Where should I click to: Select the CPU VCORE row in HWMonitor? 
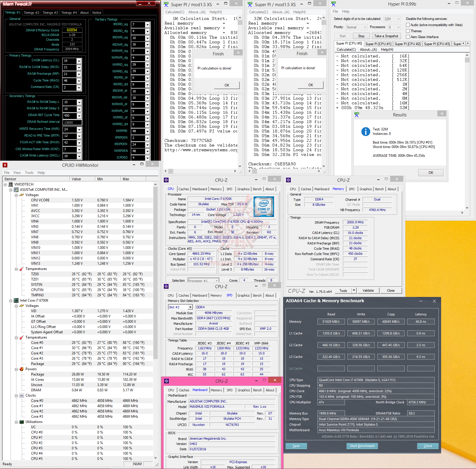click(78, 200)
